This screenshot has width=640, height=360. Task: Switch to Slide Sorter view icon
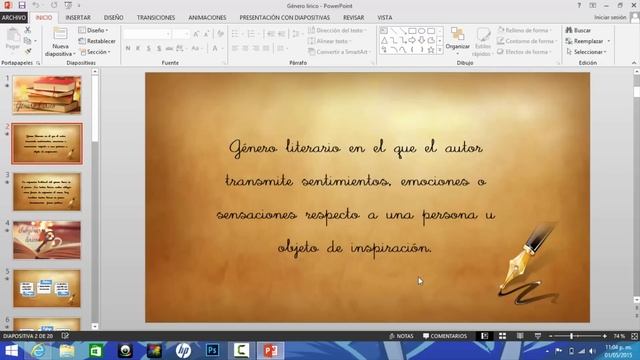502,336
